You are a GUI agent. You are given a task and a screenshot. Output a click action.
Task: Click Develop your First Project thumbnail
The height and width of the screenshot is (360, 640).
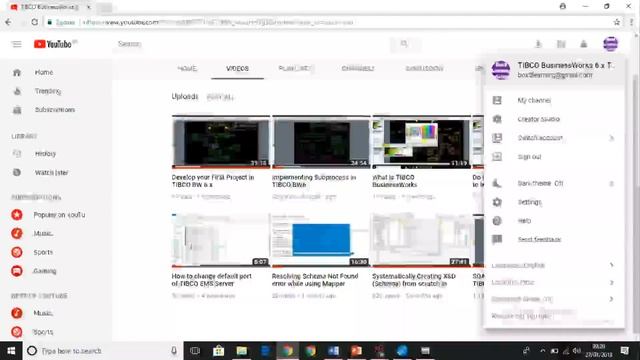coord(221,142)
